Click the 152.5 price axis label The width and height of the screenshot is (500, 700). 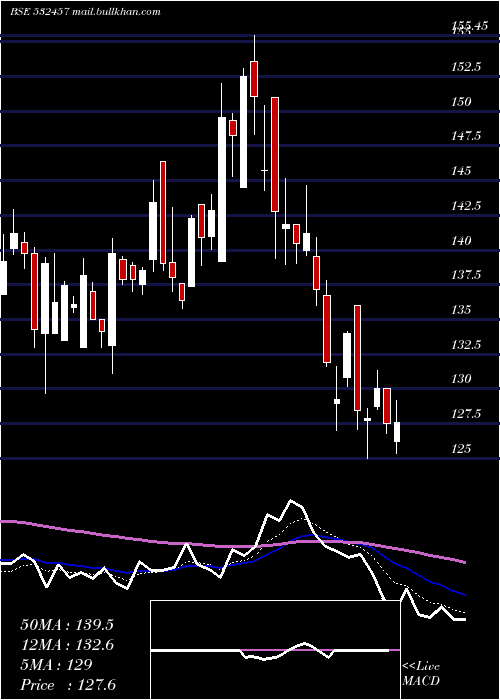[466, 67]
